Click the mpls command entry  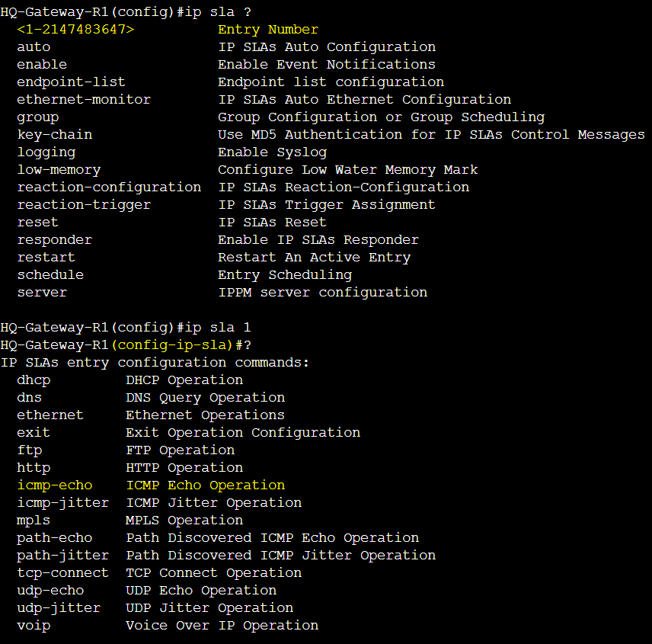click(x=34, y=521)
